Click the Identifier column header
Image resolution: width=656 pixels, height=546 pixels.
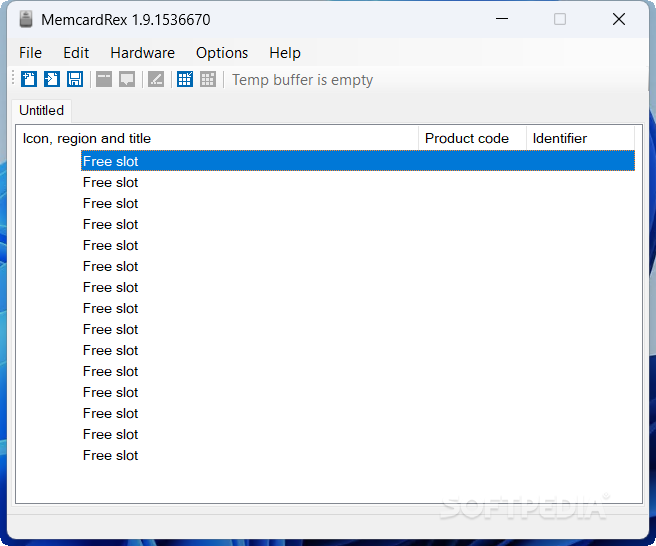[x=581, y=138]
